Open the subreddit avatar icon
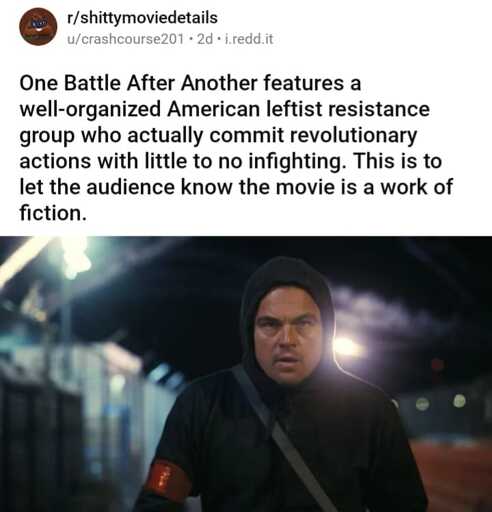Viewport: 492px width, 512px height. click(x=38, y=27)
